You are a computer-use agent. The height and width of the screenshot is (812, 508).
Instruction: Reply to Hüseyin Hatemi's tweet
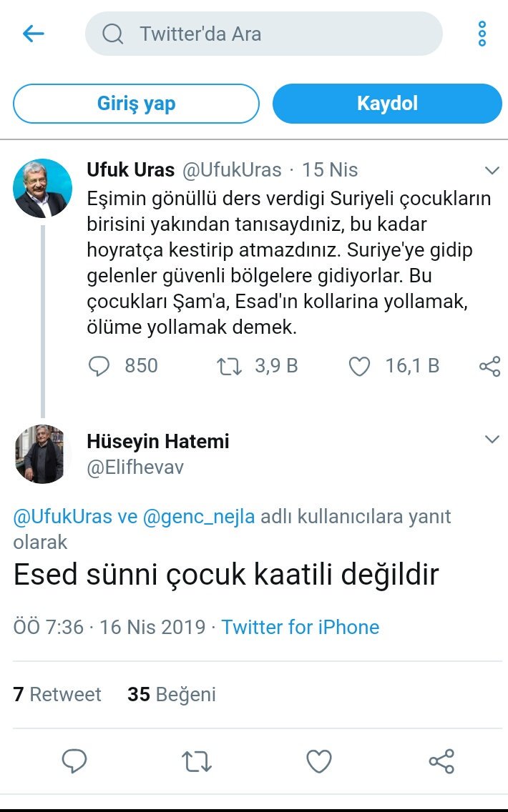[x=74, y=761]
